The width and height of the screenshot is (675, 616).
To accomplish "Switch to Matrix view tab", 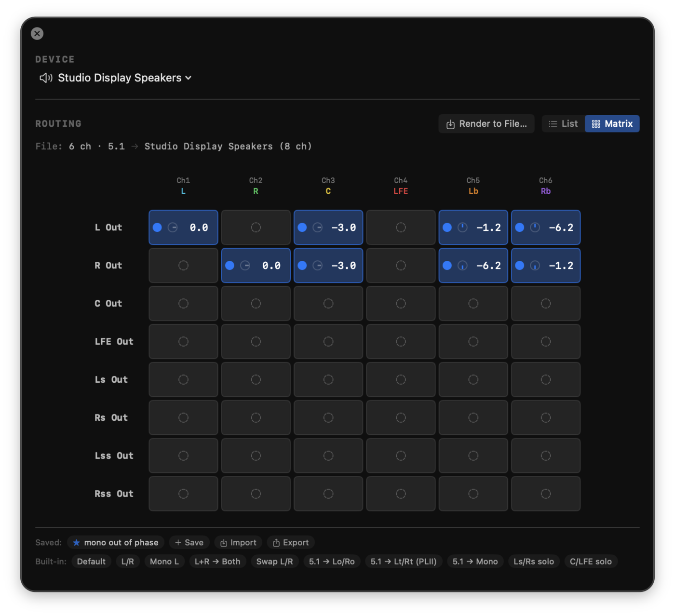I will [x=612, y=124].
